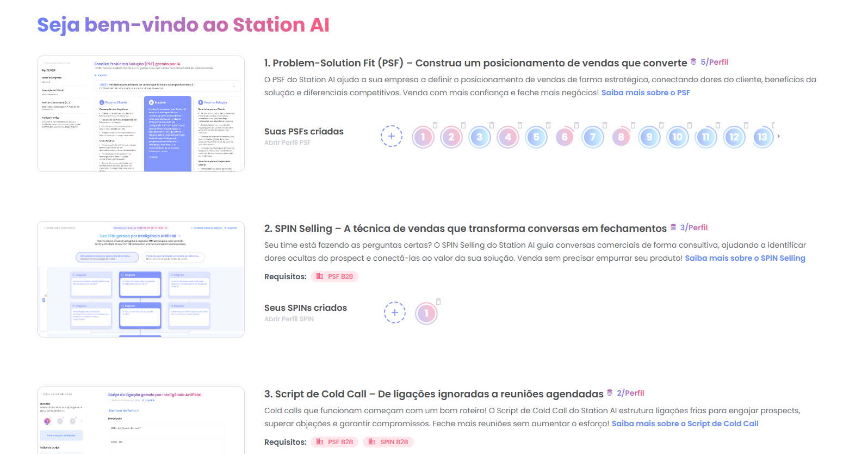Viewport: 868px width, 454px height.
Task: Delete PSF 3 with its trash icon
Action: click(x=492, y=125)
